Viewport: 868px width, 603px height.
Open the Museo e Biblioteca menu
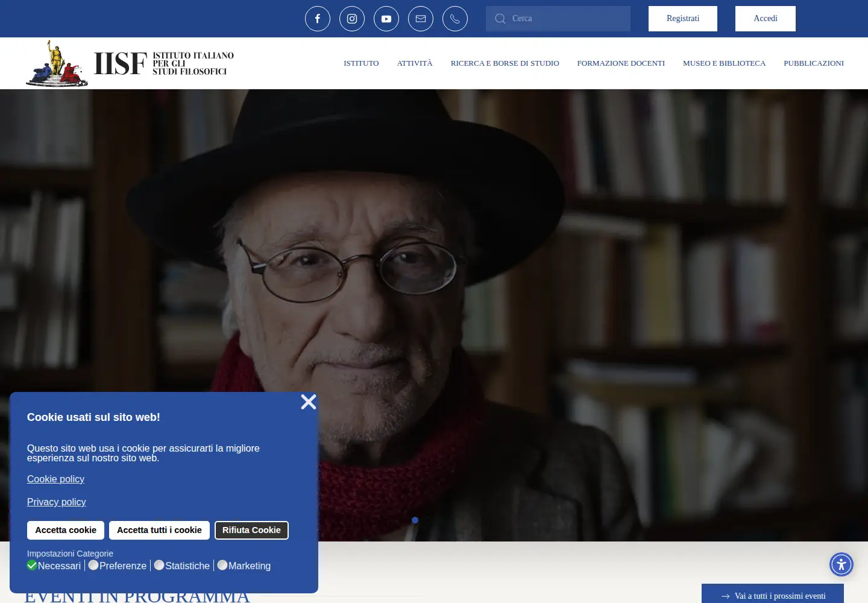pos(724,63)
